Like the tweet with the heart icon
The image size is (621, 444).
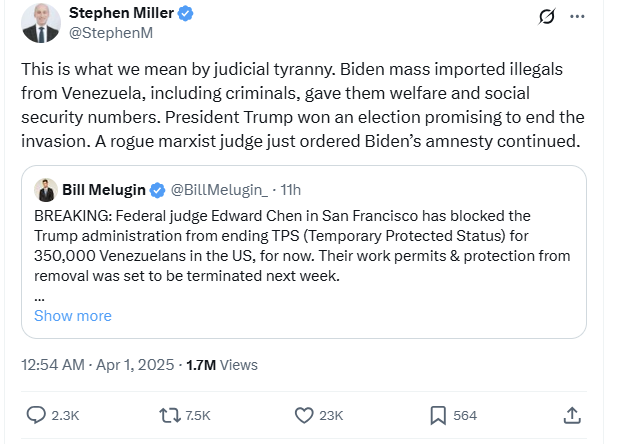[x=305, y=415]
